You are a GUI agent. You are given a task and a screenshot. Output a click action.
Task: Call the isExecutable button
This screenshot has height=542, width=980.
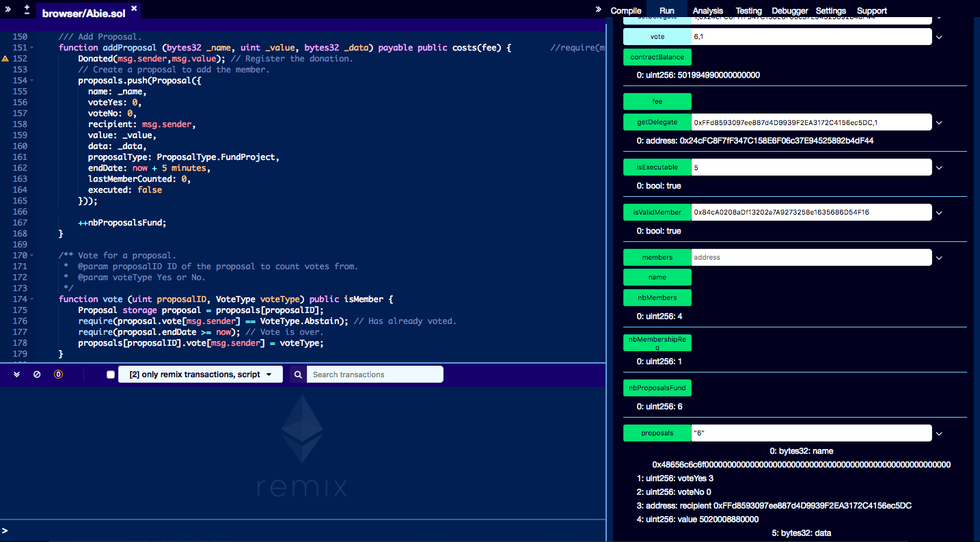[657, 167]
